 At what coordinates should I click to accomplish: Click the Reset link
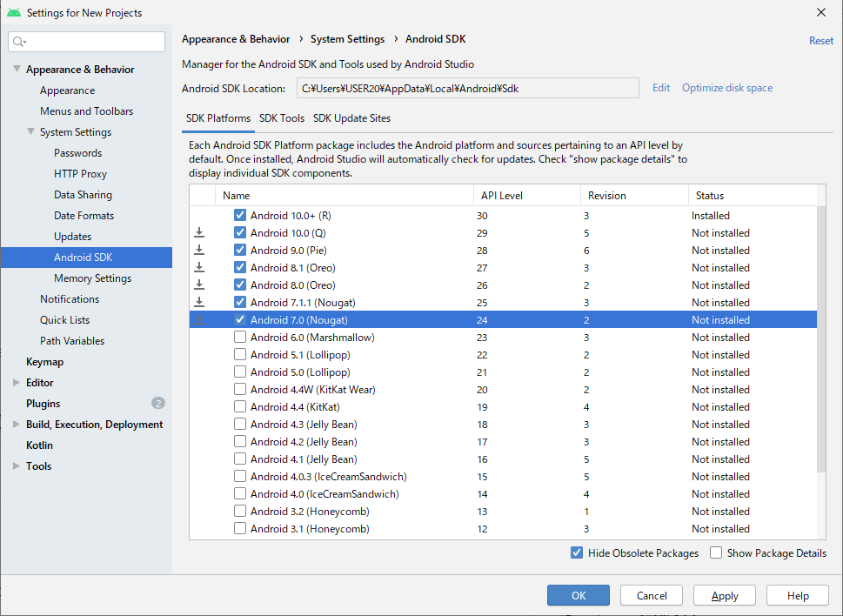click(x=821, y=41)
